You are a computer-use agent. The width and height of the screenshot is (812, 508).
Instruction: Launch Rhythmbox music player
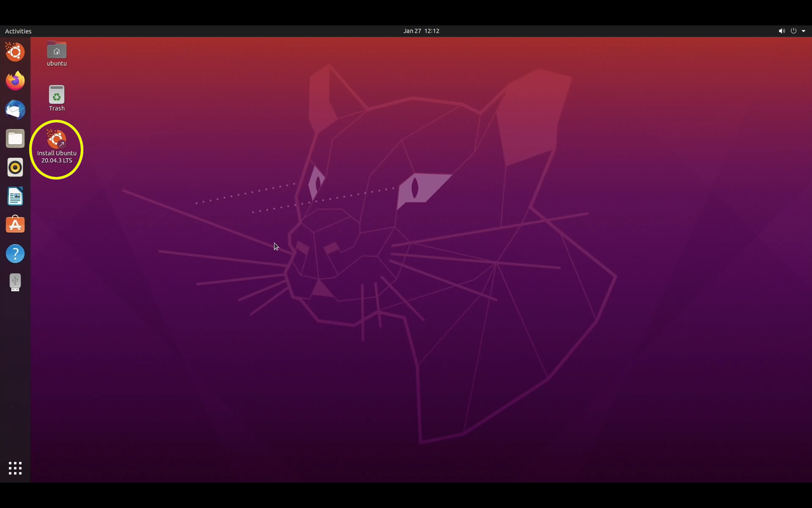(x=15, y=167)
